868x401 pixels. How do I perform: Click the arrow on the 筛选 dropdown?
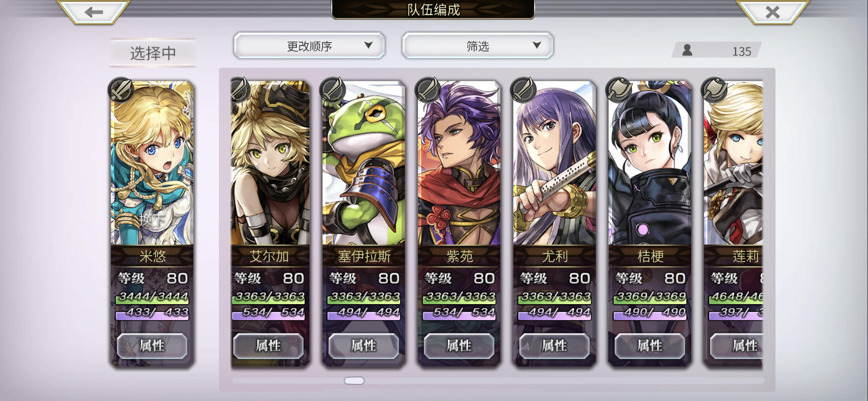pyautogui.click(x=537, y=45)
